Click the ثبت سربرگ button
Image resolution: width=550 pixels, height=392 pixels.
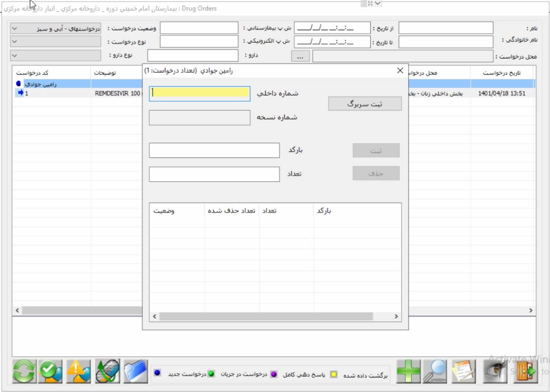coord(365,104)
